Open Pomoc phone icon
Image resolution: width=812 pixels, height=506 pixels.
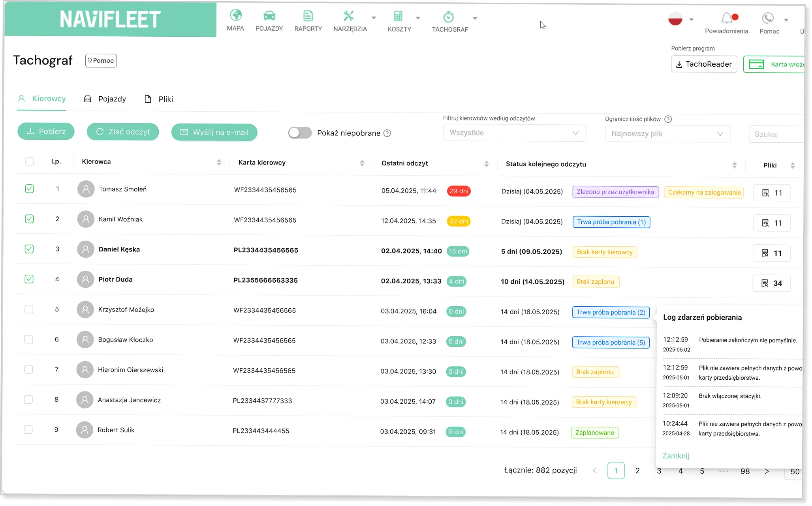[x=768, y=18]
